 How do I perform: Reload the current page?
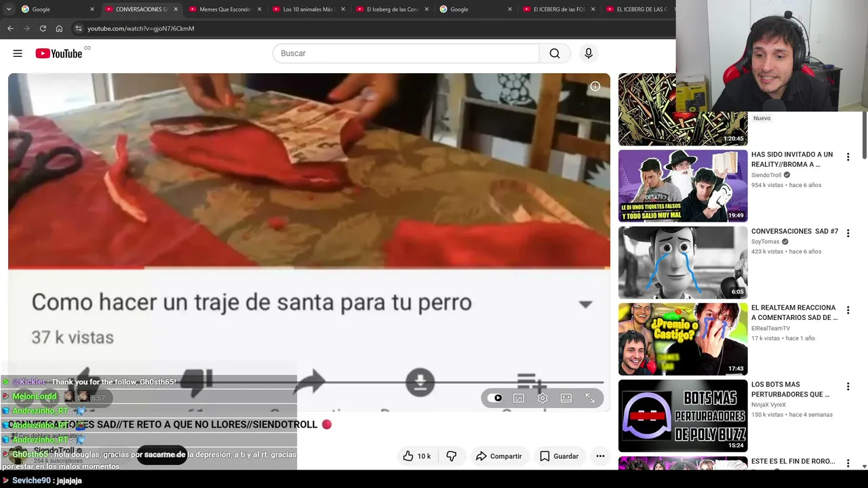pyautogui.click(x=43, y=28)
